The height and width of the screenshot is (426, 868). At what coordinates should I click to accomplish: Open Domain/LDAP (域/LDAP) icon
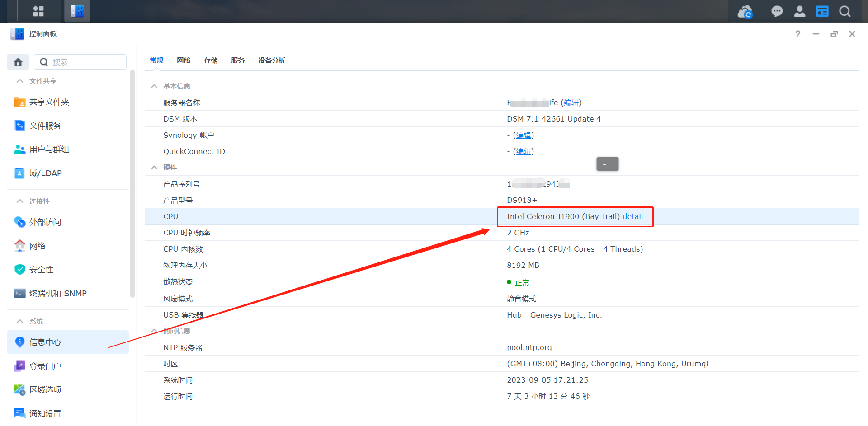click(20, 173)
